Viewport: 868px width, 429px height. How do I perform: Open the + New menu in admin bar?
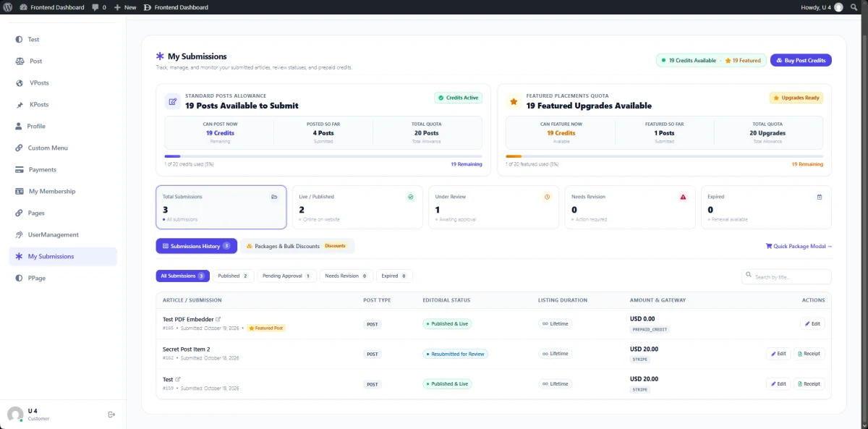coord(125,7)
